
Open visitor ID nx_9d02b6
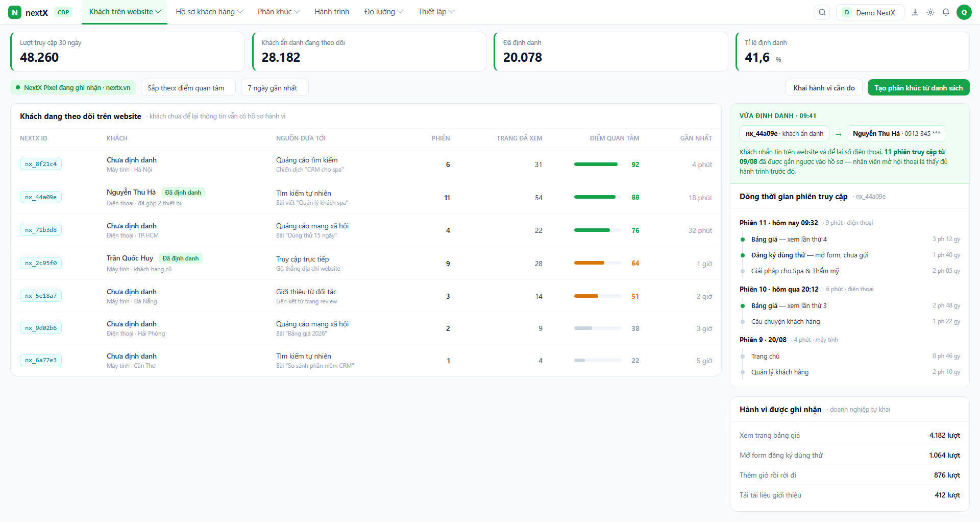(41, 328)
